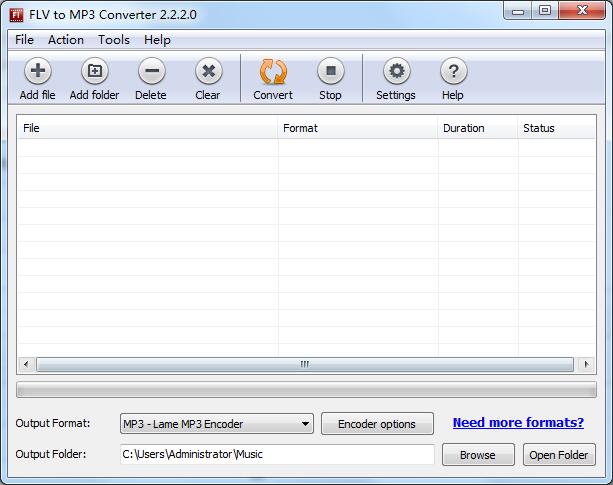Click the Help question mark icon

(453, 72)
